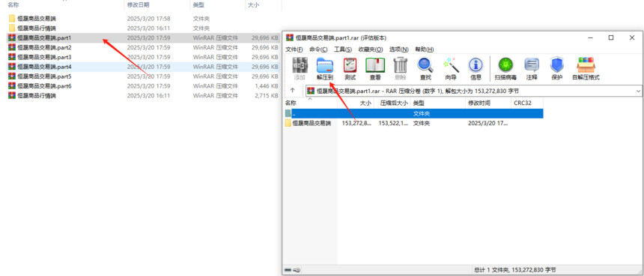Click the 2025/3/20 17:58 date cell
This screenshot has height=276, width=644.
click(x=149, y=19)
